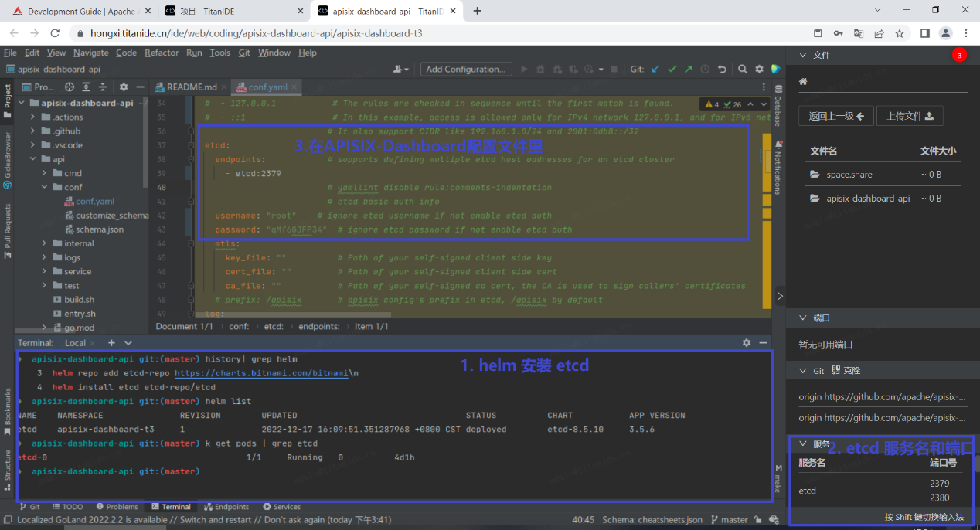Open IDE Settings via the toolbar gear icon

tap(758, 68)
